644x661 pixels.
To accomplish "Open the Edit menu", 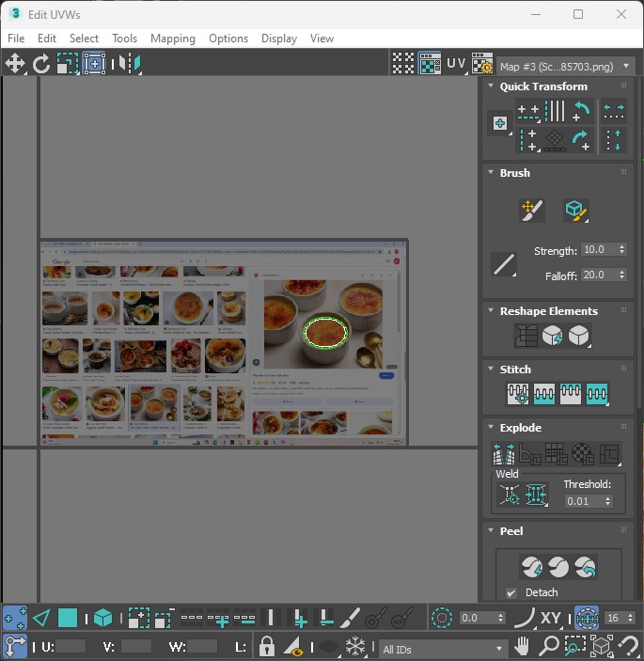I will [47, 39].
